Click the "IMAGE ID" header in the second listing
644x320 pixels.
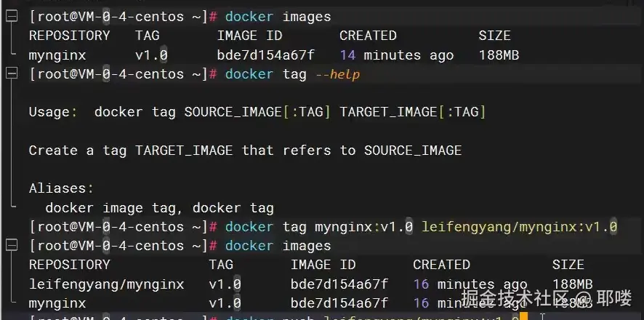pyautogui.click(x=323, y=265)
